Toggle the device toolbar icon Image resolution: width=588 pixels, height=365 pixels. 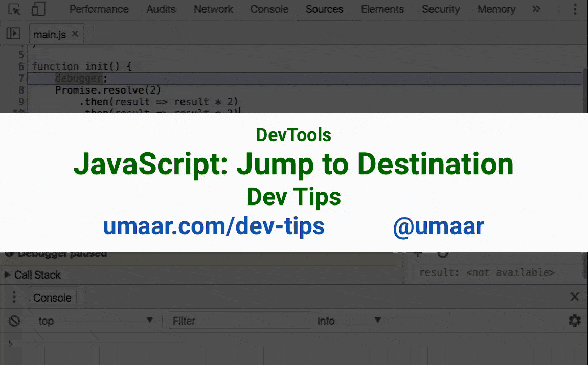pos(38,9)
